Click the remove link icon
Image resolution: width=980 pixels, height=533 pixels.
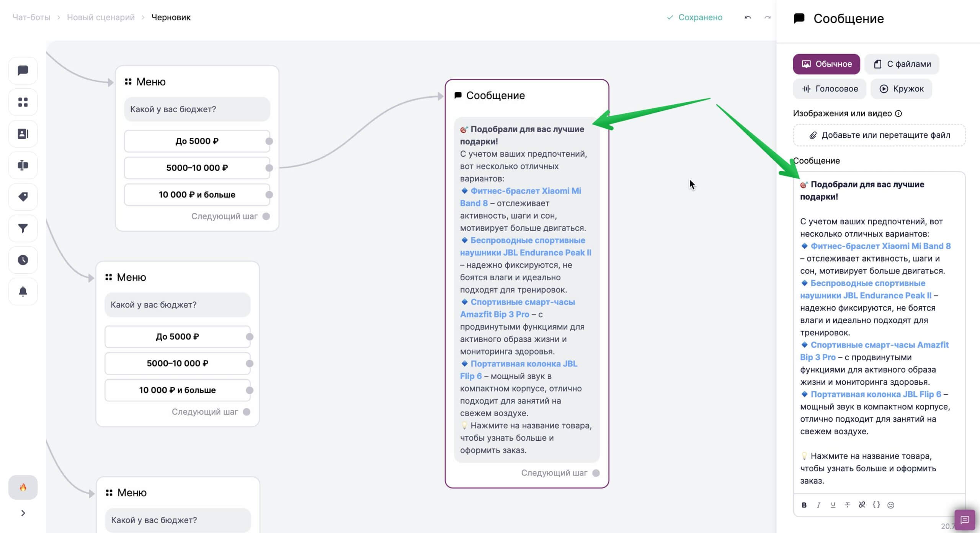(x=862, y=505)
